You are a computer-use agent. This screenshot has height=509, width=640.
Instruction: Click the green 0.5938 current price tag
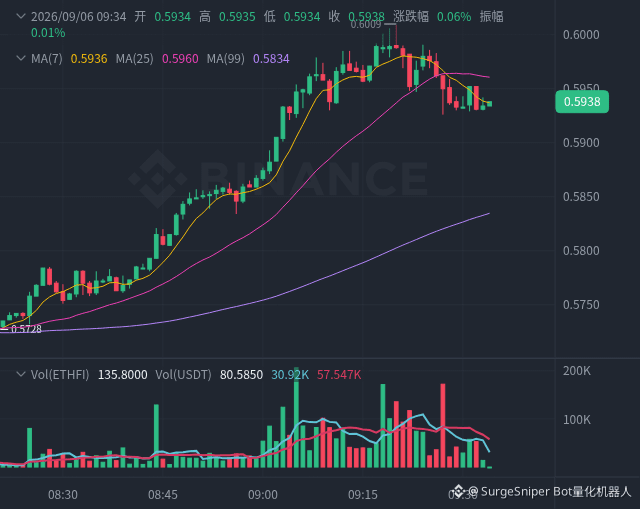coord(582,102)
